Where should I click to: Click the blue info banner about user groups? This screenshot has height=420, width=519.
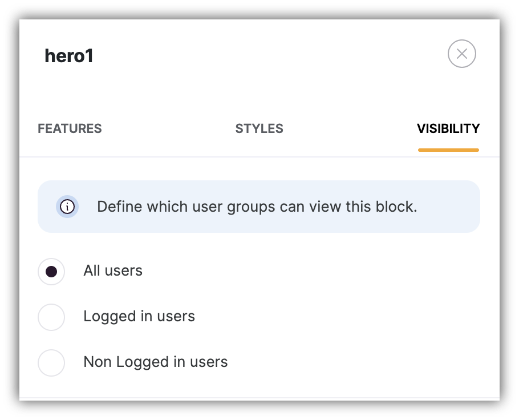pyautogui.click(x=259, y=207)
